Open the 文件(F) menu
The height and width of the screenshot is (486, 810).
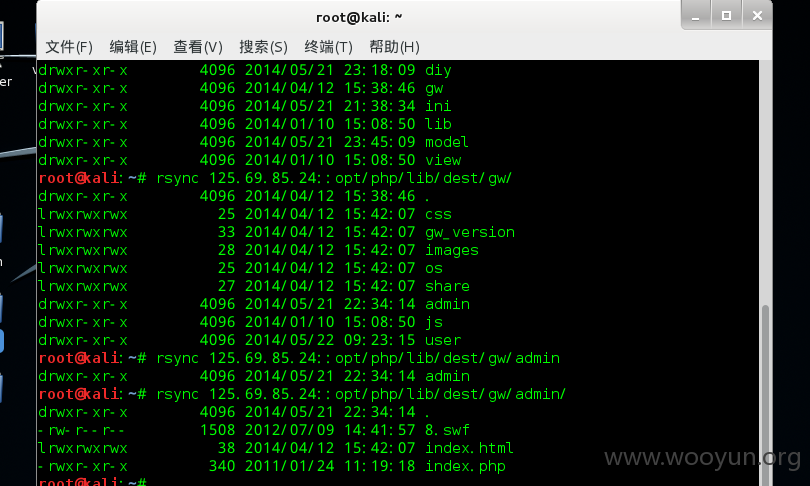(69, 47)
